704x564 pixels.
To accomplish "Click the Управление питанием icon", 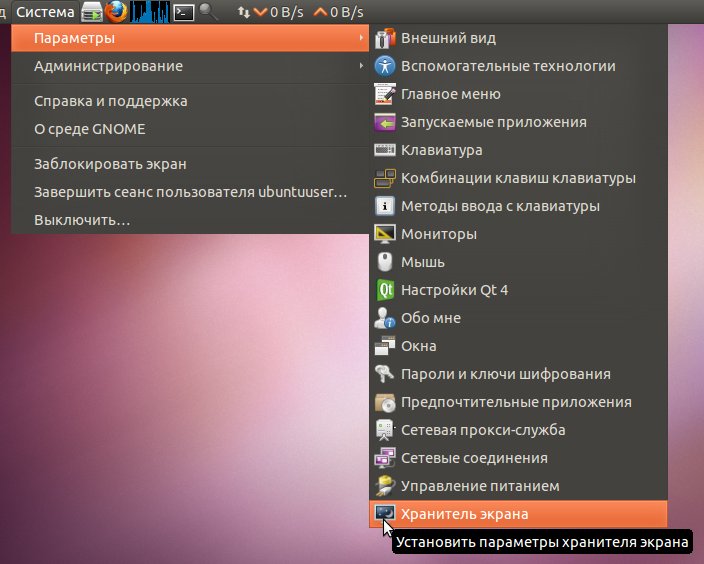I will pos(385,486).
